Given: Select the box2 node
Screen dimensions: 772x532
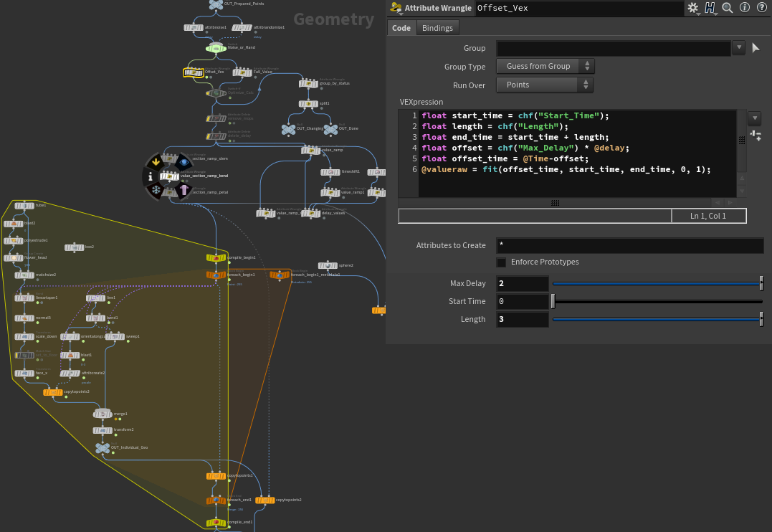Looking at the screenshot, I should [75, 247].
